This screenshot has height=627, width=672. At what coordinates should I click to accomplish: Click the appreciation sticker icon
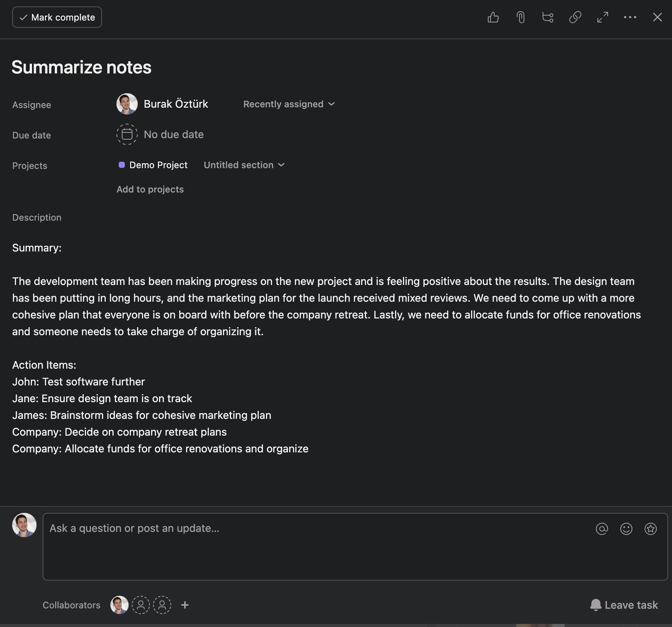[x=650, y=528]
